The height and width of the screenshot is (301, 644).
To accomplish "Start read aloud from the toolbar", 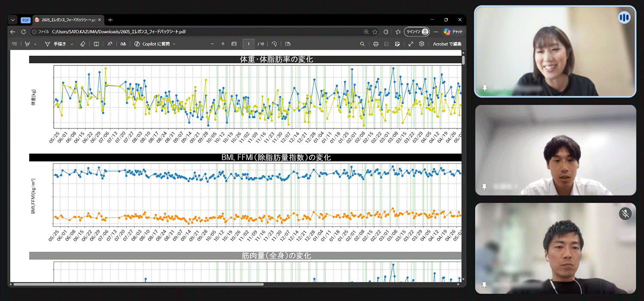I will coord(110,44).
